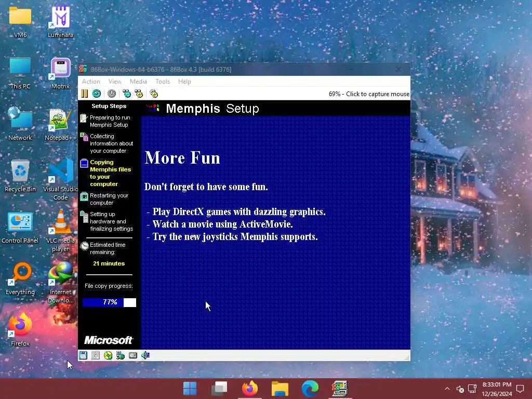This screenshot has width=532, height=399.
Task: Open the Media menu in 86Box
Action: click(138, 82)
